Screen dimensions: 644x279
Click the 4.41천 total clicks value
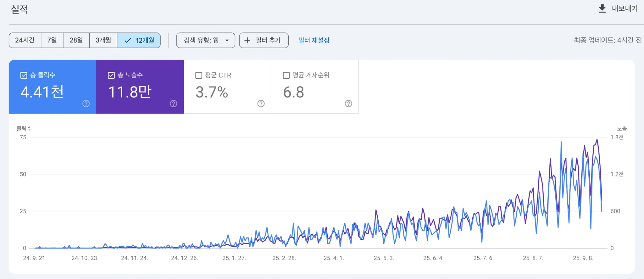pyautogui.click(x=42, y=92)
